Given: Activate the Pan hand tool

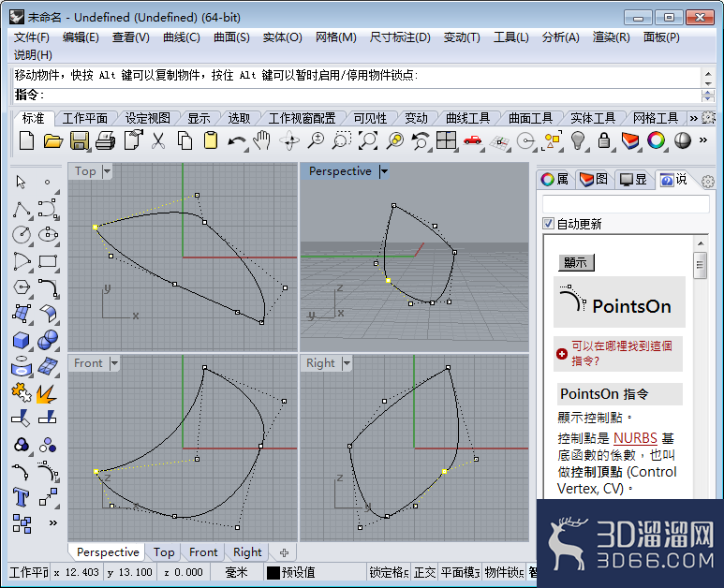Looking at the screenshot, I should point(262,140).
